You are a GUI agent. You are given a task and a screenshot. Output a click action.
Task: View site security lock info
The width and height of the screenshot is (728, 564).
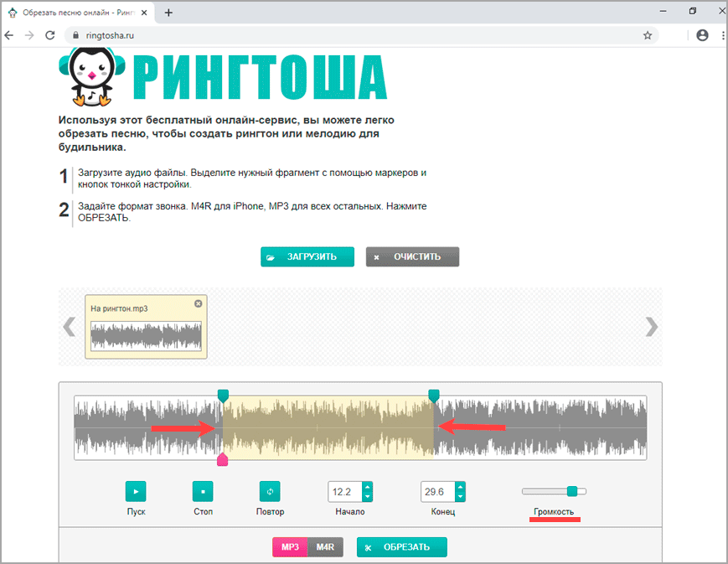click(75, 35)
